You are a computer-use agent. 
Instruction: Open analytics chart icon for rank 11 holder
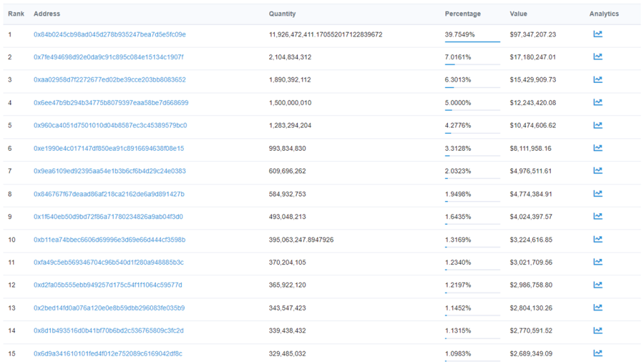pos(597,261)
